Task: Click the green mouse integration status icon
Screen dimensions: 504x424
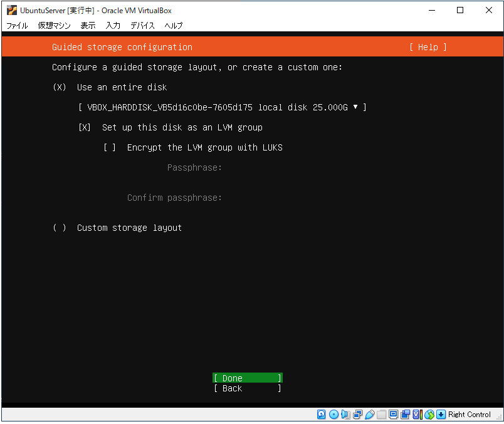Action: click(x=429, y=415)
